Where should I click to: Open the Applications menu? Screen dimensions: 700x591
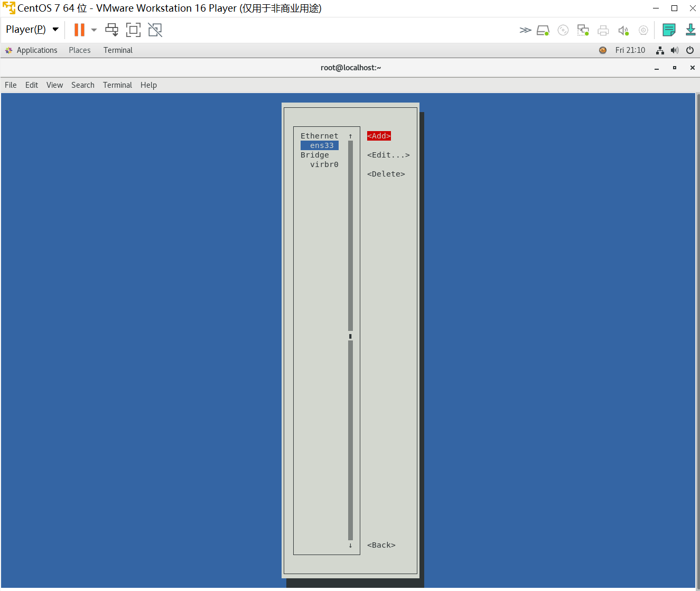[36, 50]
